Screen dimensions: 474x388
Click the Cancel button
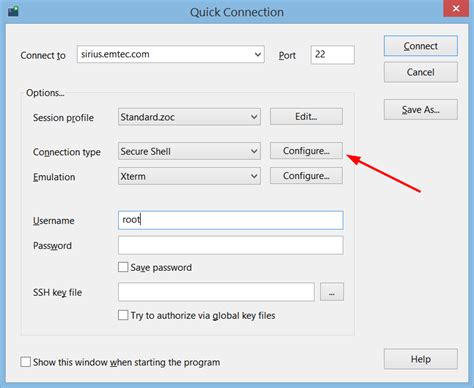click(421, 72)
